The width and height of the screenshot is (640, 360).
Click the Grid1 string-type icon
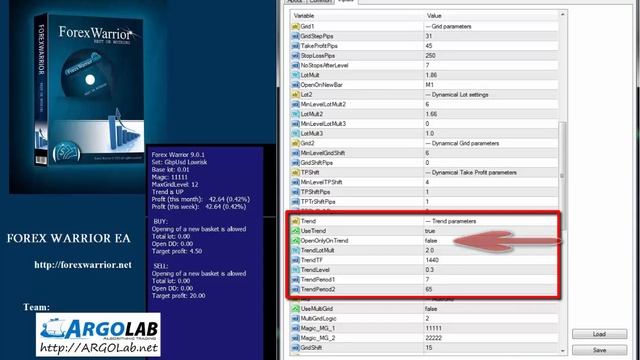coord(295,27)
